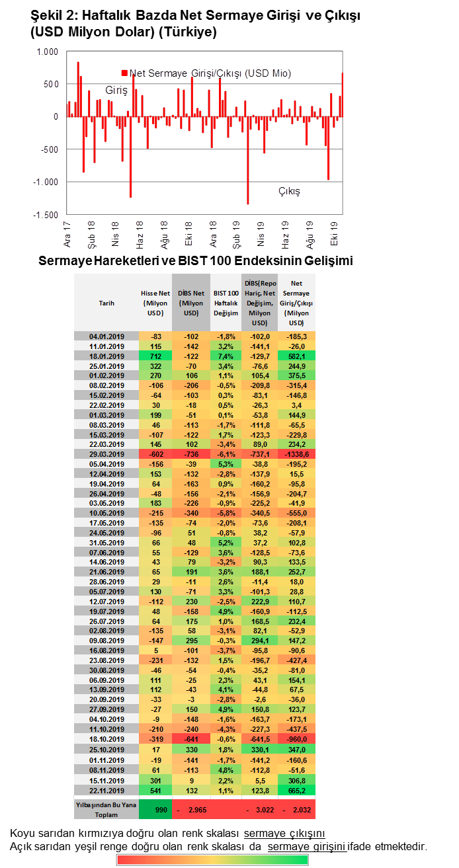Click the deepest outflow bar near Şub 19
459x868 pixels.
[248, 160]
